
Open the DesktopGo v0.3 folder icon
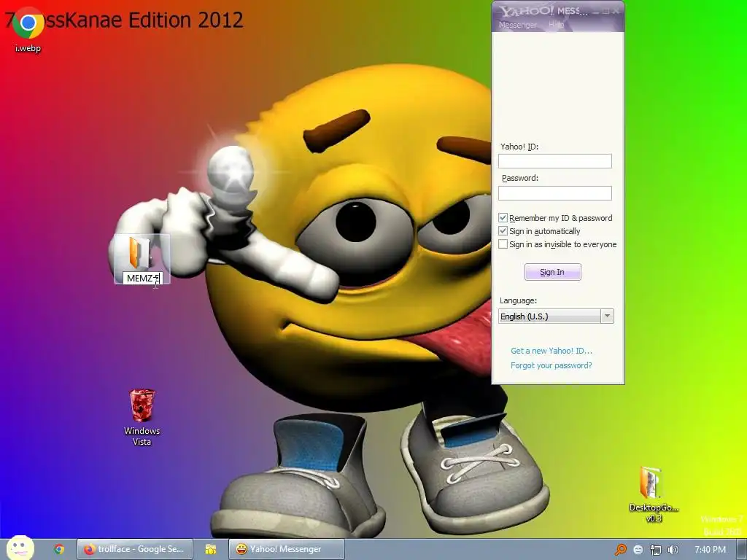(654, 494)
